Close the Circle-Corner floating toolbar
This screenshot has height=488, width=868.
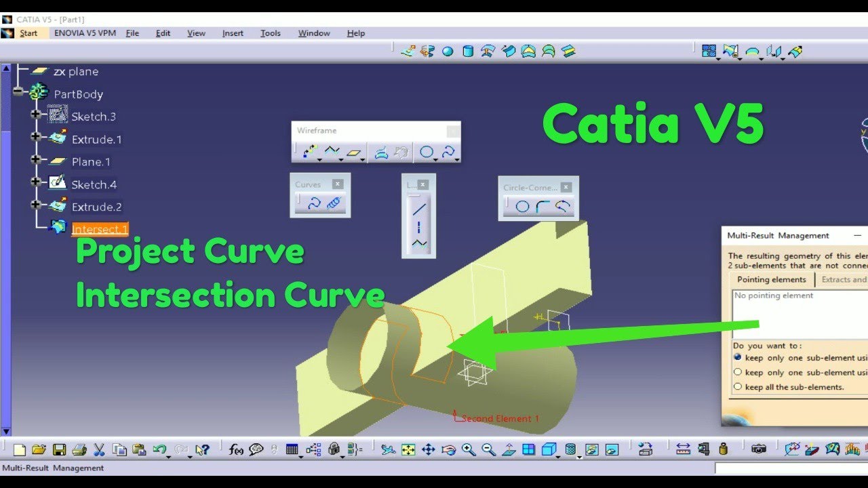tap(566, 187)
